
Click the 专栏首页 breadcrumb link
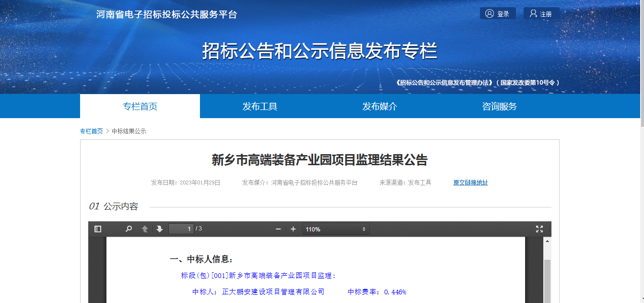point(91,131)
